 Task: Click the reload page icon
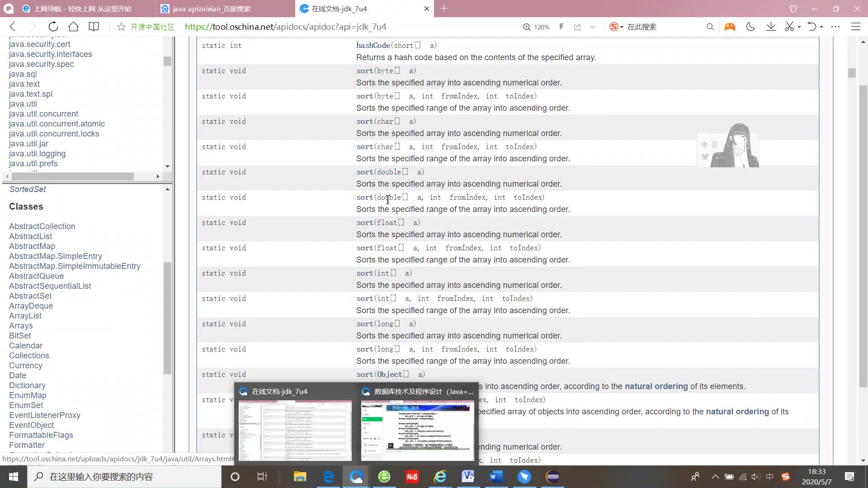pos(53,27)
